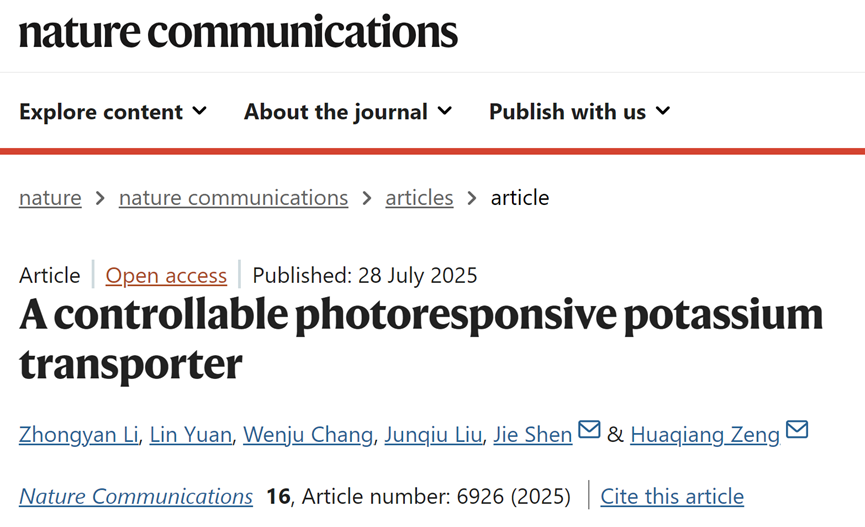Click the Open access link
The image size is (865, 527).
pyautogui.click(x=166, y=275)
